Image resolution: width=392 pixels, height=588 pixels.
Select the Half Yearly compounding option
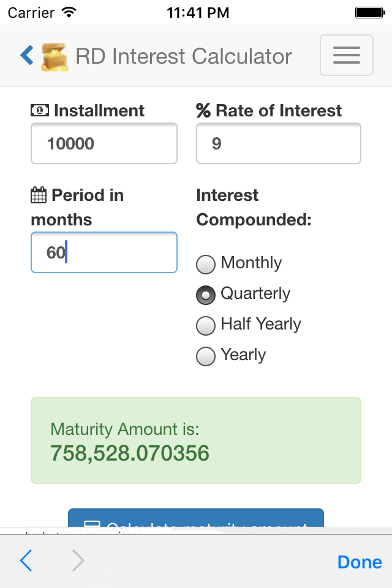coord(206,325)
